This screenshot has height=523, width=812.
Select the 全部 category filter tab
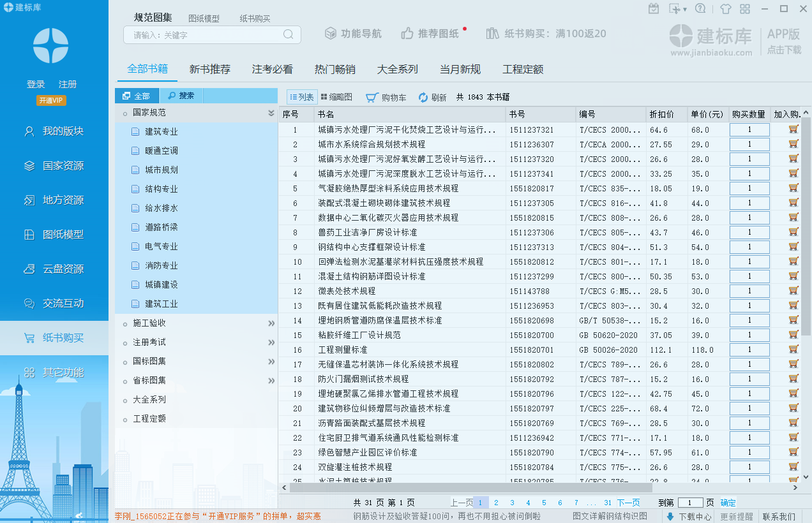coord(136,96)
